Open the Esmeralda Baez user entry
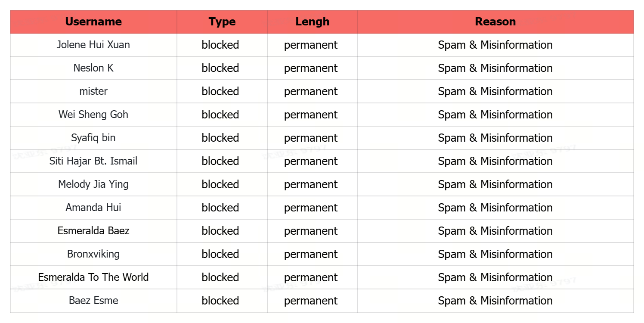 [x=93, y=231]
